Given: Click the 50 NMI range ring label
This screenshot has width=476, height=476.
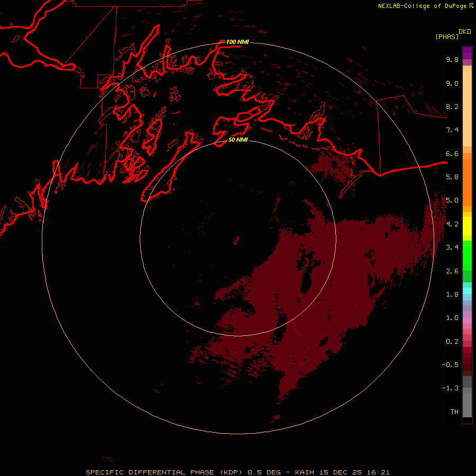Looking at the screenshot, I should pyautogui.click(x=238, y=140).
